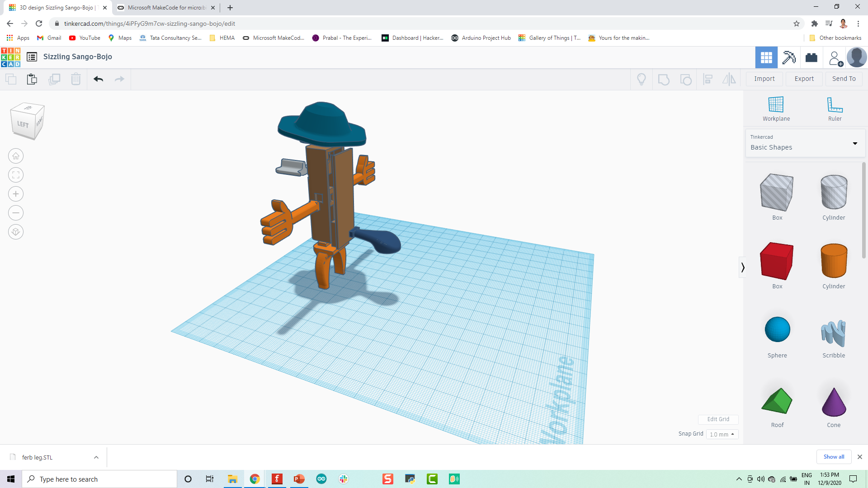
Task: Click the Redo arrow icon
Action: pos(119,78)
